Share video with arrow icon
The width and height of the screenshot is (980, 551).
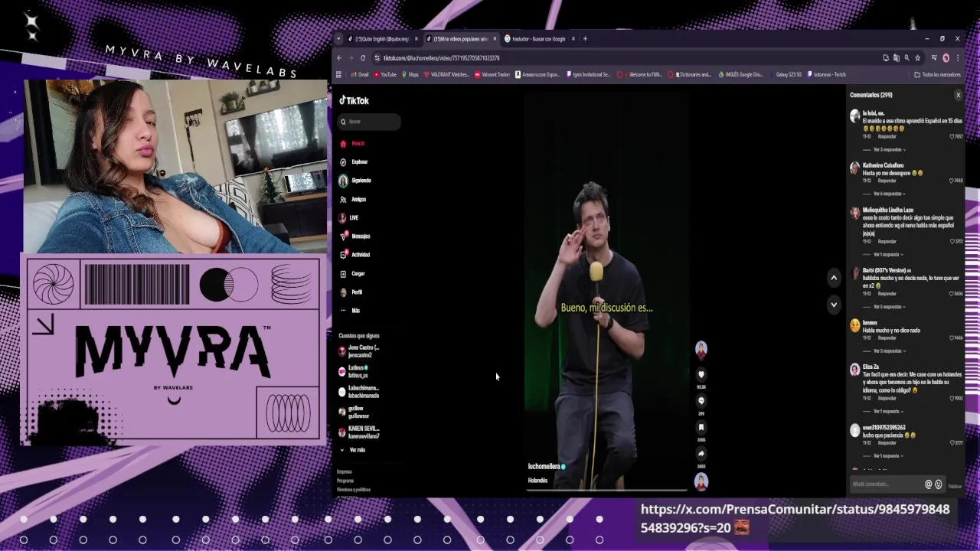[701, 454]
